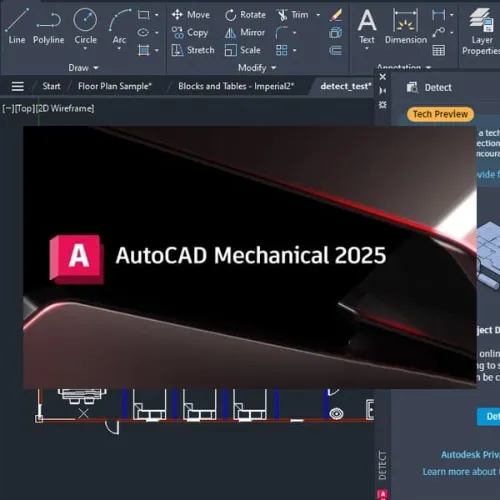
Task: Click the Fillet tool icon
Action: (x=281, y=33)
